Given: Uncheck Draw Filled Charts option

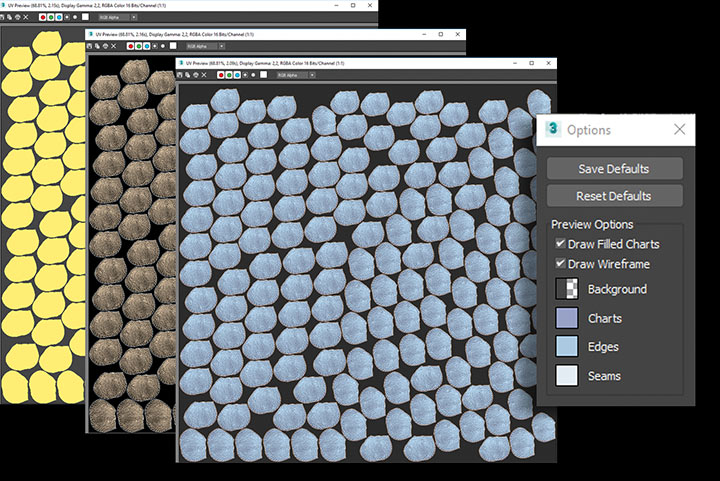Looking at the screenshot, I should point(560,244).
